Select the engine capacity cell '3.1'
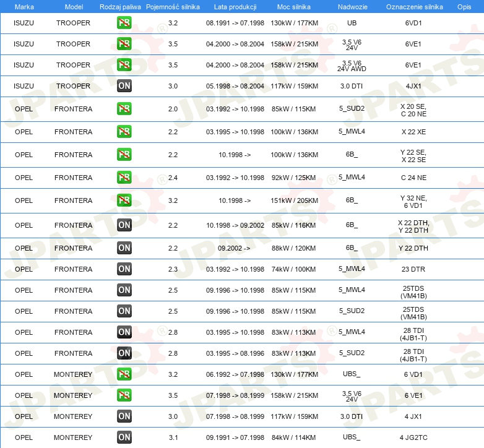 (x=173, y=437)
